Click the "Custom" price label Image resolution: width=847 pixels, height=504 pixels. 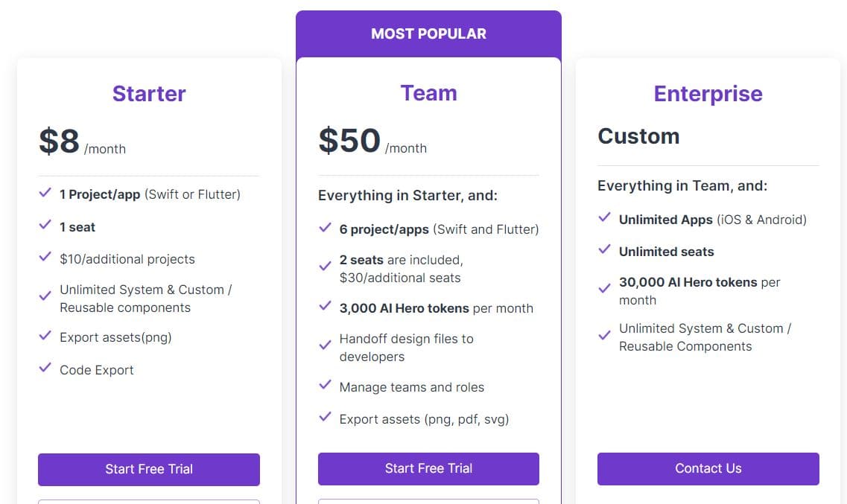(x=638, y=136)
